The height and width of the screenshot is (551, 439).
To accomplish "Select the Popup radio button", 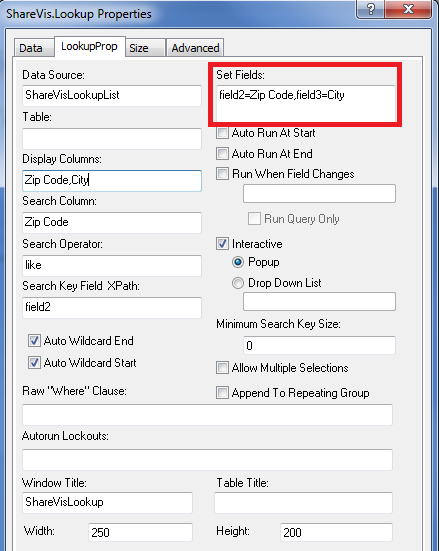I will click(x=238, y=262).
